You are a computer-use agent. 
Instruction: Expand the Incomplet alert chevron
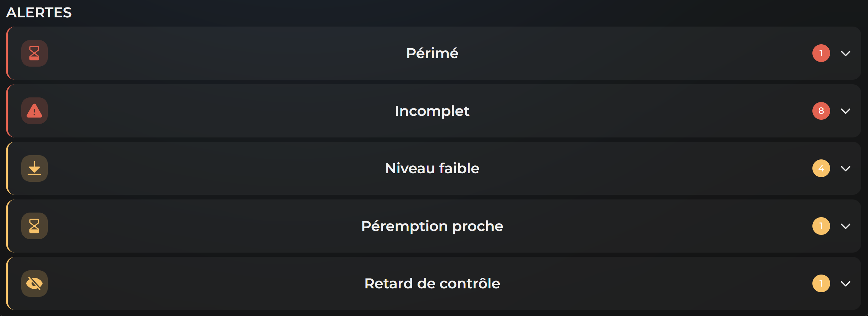[x=845, y=111]
